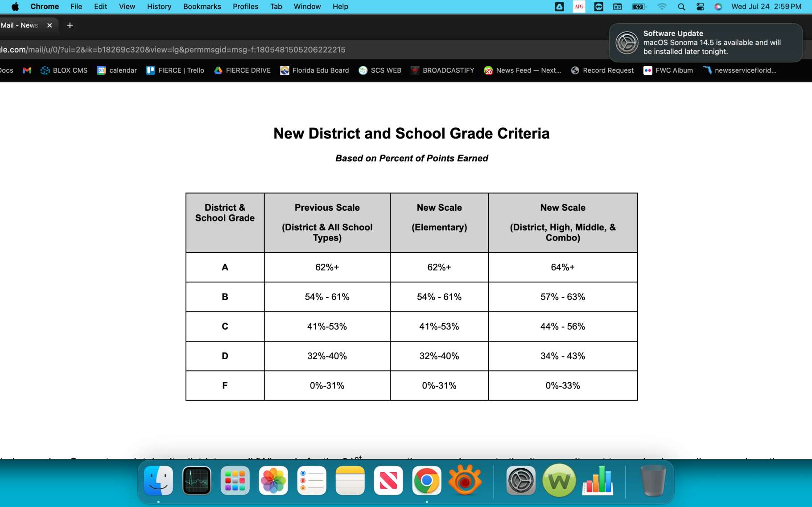Image resolution: width=812 pixels, height=507 pixels.
Task: Open the Bookmarks menu
Action: click(202, 7)
